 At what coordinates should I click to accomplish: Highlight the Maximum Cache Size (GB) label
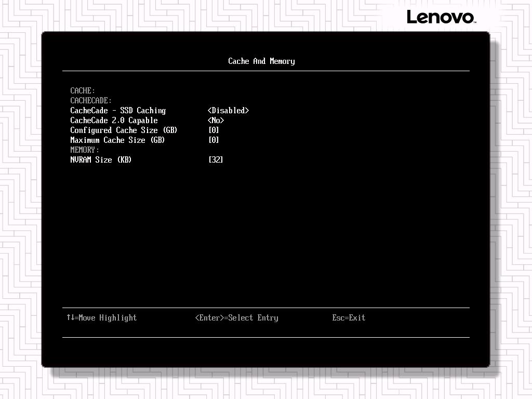coord(117,140)
